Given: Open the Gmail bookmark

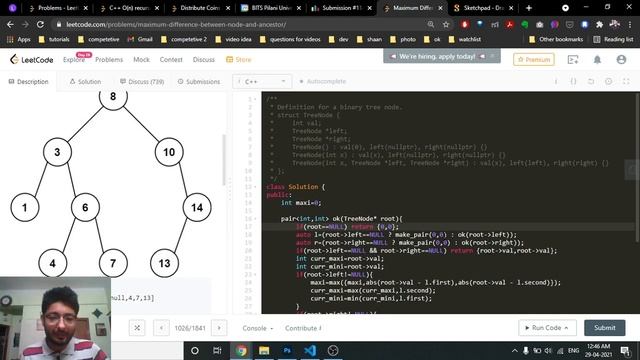Looking at the screenshot, I should click(x=140, y=39).
